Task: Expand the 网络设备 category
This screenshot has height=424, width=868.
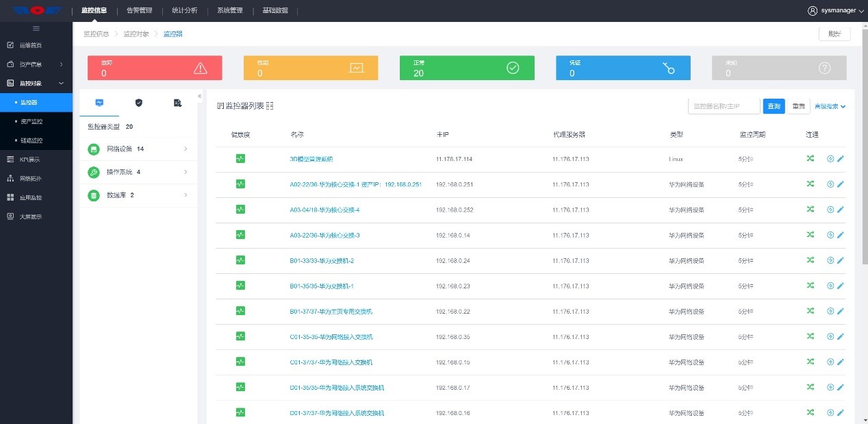Action: coord(138,149)
